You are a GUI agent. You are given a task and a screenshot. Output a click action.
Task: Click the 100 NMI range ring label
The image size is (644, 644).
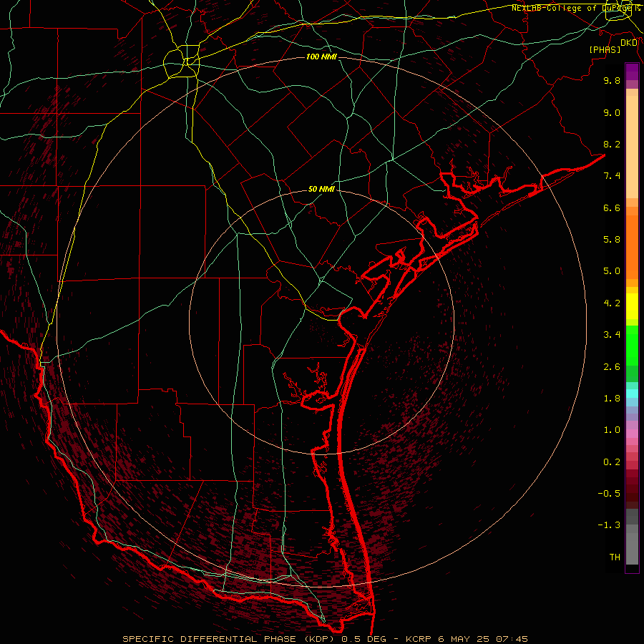point(321,57)
